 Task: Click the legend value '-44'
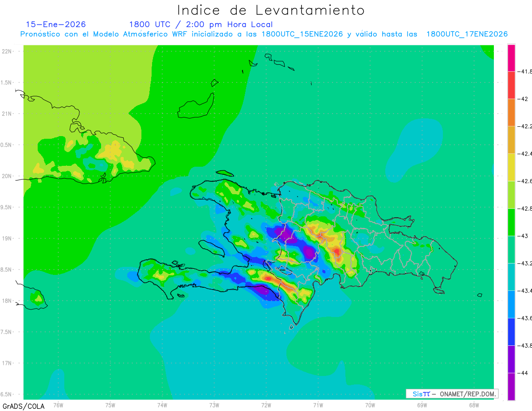(x=523, y=373)
